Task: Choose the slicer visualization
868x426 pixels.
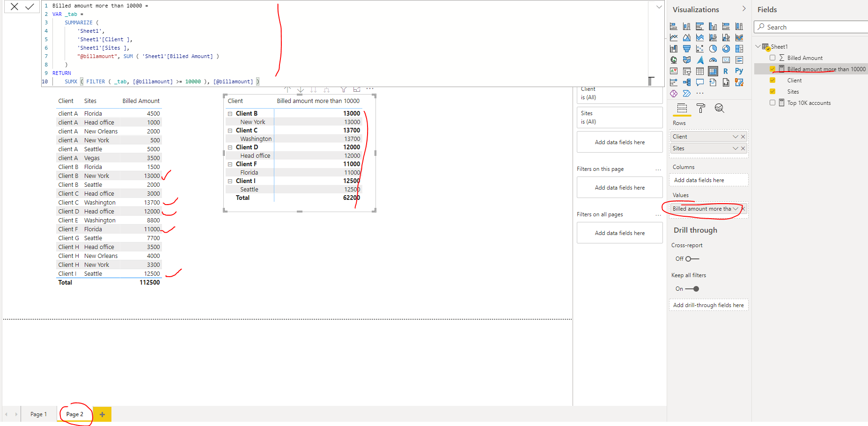Action: [x=687, y=71]
